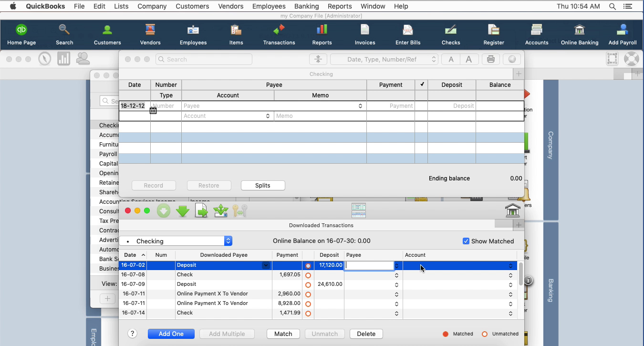Click unmatched circle for 24,610.00 deposit row
Viewport: 644px width, 346px height.
pyautogui.click(x=308, y=285)
